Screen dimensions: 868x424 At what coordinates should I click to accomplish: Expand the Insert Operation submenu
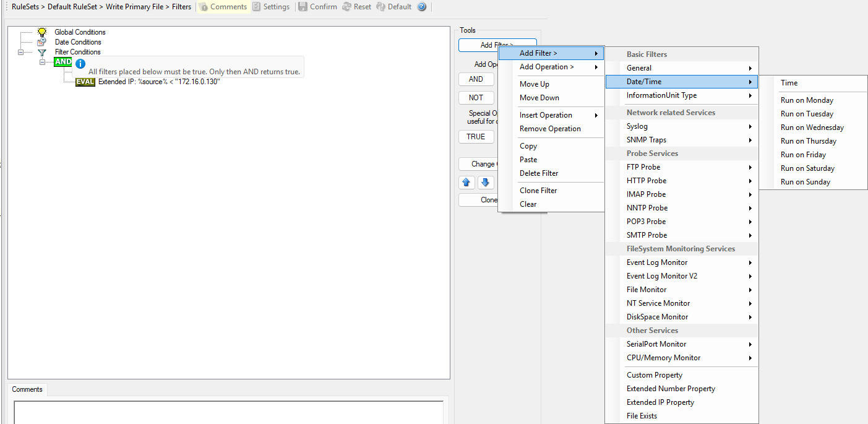tap(551, 115)
